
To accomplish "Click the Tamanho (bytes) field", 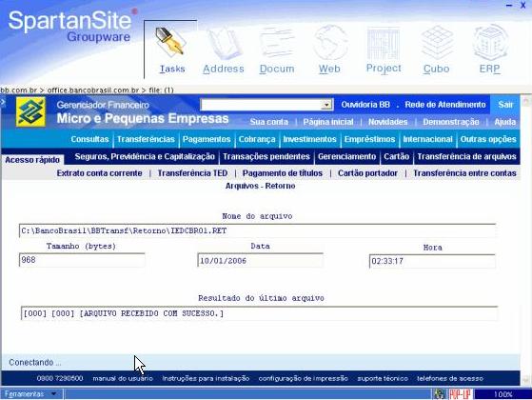I will pyautogui.click(x=82, y=260).
